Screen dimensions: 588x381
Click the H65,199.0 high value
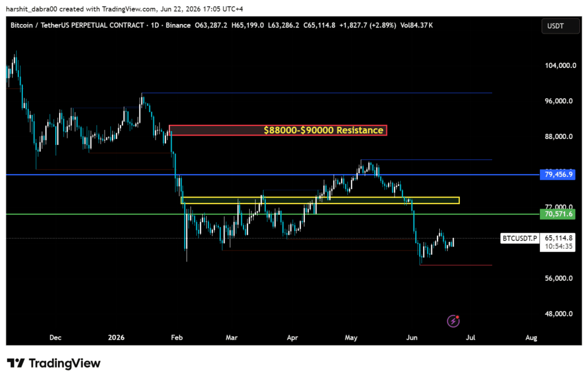(x=247, y=25)
